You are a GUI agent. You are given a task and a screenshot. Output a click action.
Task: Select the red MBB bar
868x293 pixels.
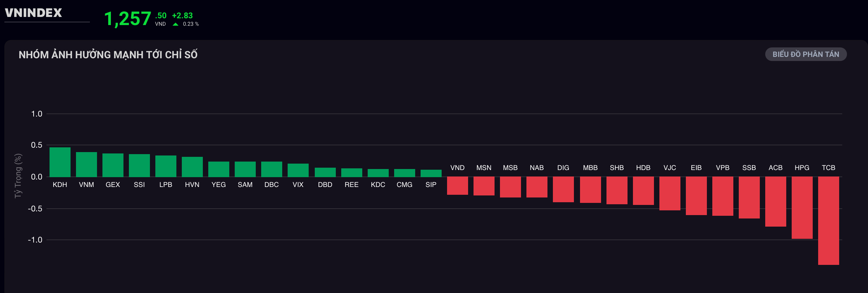tap(591, 190)
